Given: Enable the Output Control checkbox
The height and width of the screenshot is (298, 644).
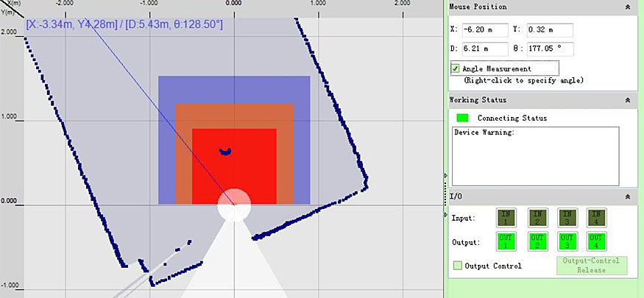Looking at the screenshot, I should pyautogui.click(x=457, y=266).
